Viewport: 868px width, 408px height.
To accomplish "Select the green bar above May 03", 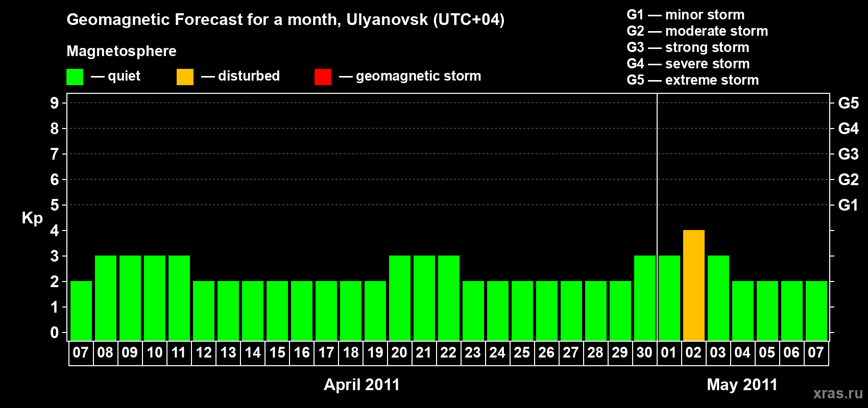I will 718,298.
